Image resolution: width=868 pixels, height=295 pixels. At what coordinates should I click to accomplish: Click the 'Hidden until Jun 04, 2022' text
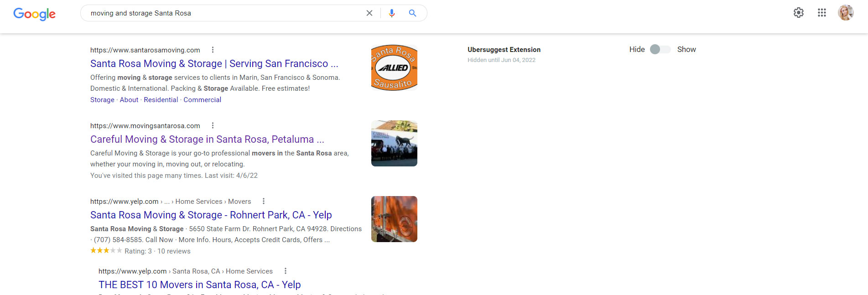click(x=501, y=60)
